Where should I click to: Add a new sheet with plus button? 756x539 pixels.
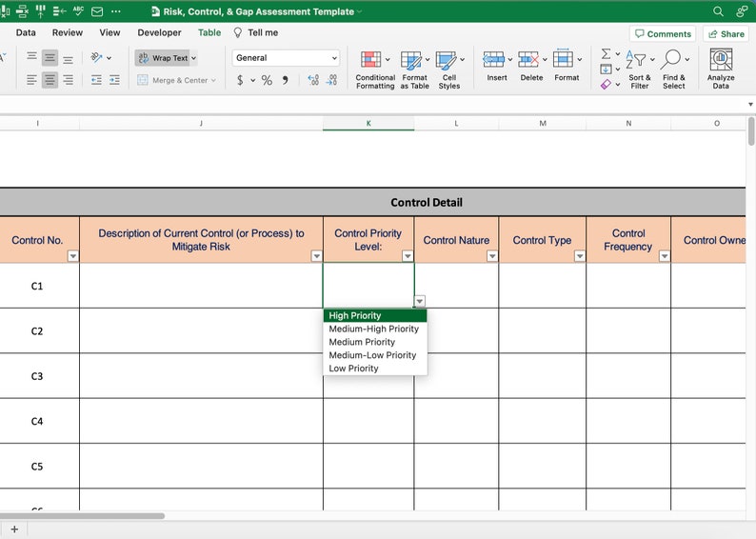coord(14,529)
